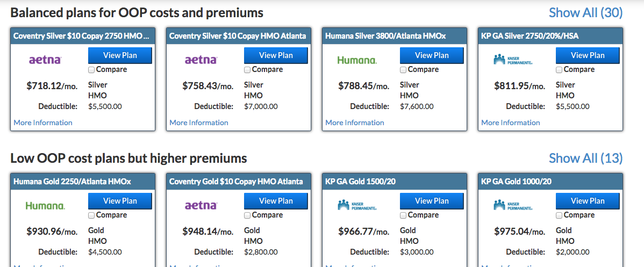Click the $788.45/mo. premium price
The width and height of the screenshot is (644, 267).
(363, 86)
